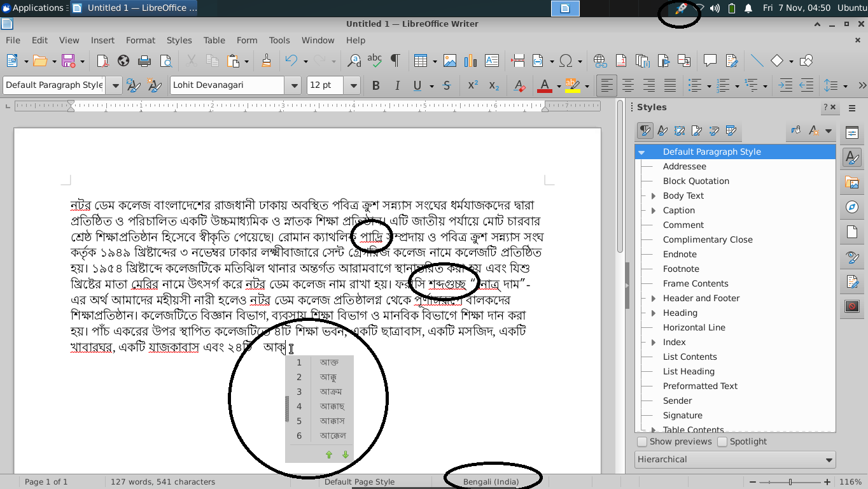The image size is (868, 489).
Task: Open the Hierarchical style filter dropdown
Action: 735,459
